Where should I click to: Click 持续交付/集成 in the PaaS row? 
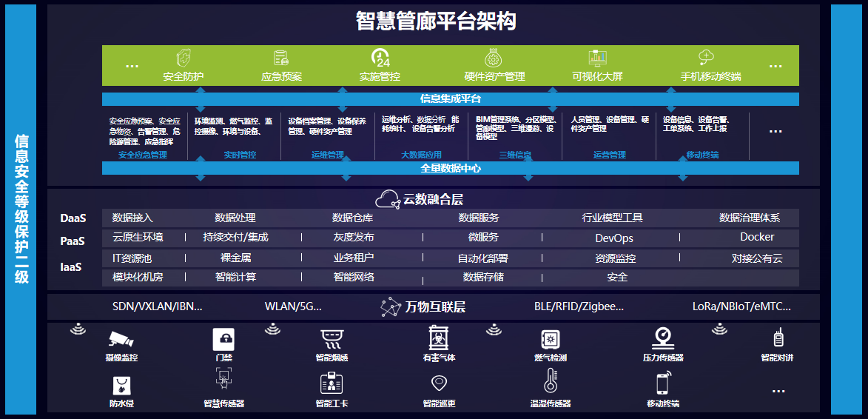(236, 238)
